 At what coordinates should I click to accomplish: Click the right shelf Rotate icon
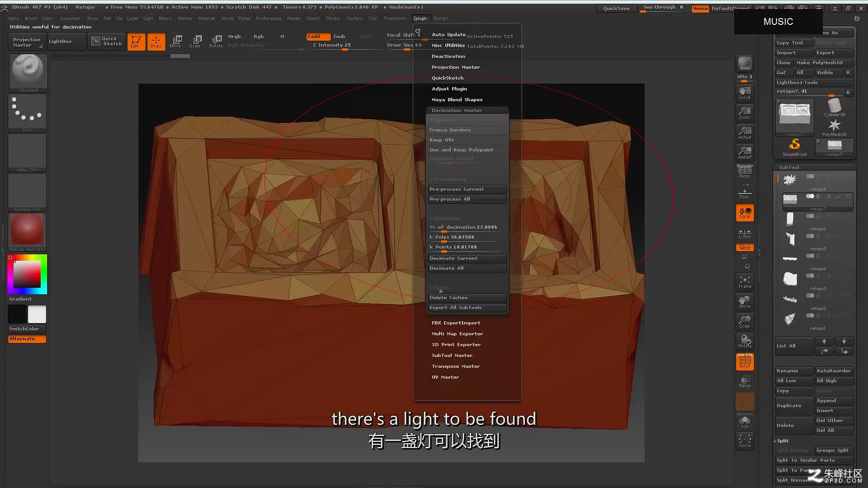(x=745, y=342)
